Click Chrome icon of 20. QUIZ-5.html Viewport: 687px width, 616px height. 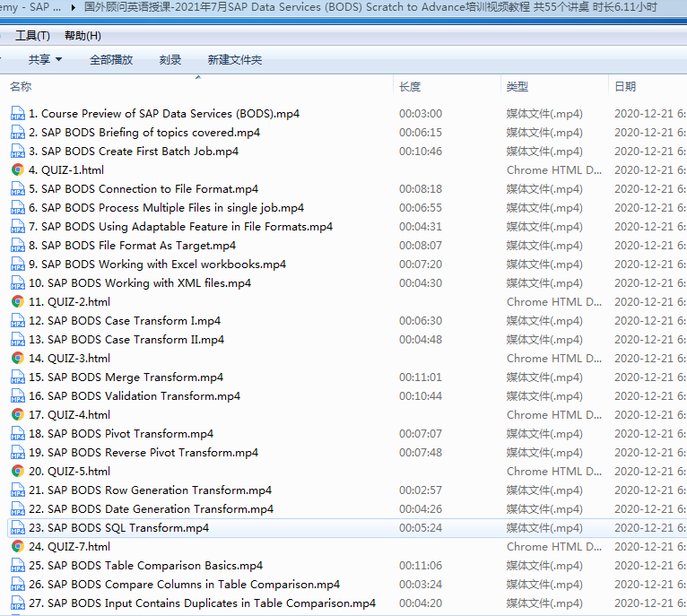point(18,472)
